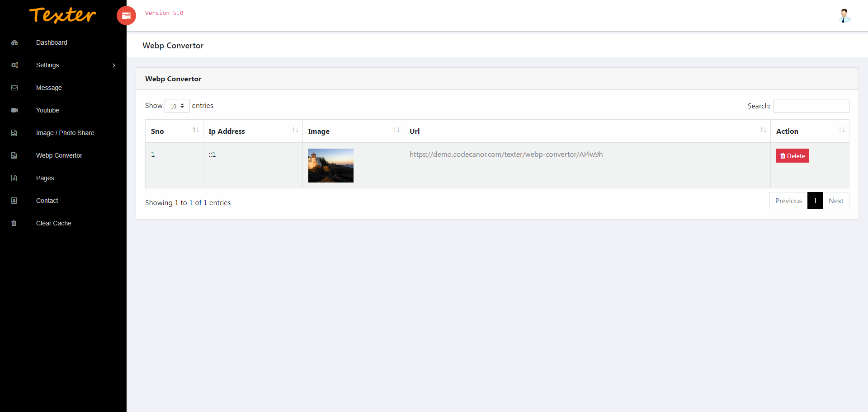Click the Settings gears icon
The height and width of the screenshot is (412, 868).
coord(14,66)
